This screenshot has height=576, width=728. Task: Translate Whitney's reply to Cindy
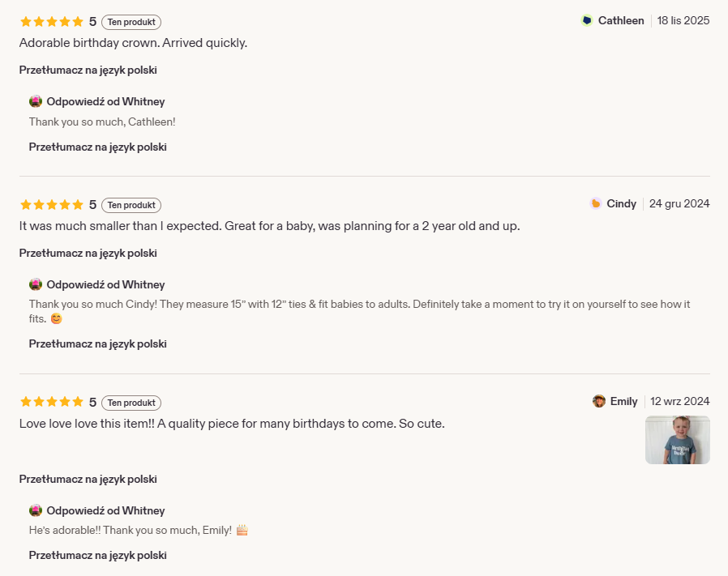pos(98,344)
